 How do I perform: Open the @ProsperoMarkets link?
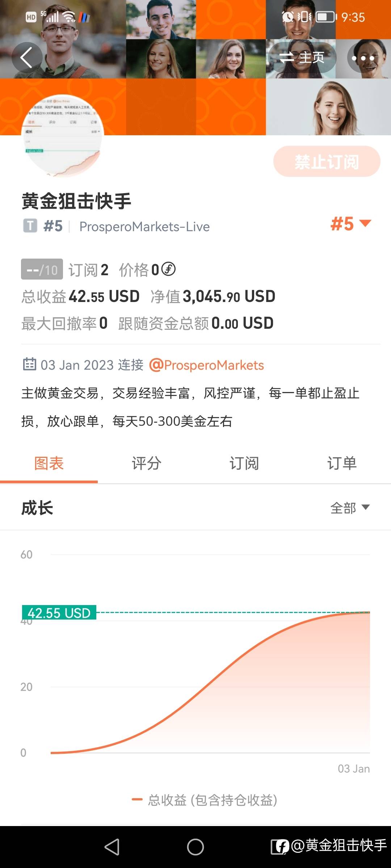point(207,365)
